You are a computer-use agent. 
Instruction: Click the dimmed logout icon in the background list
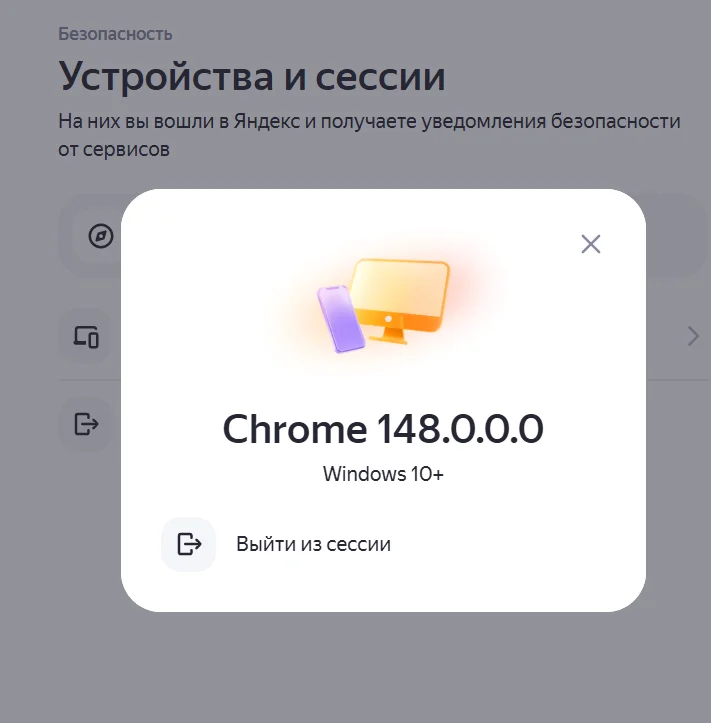pos(86,424)
